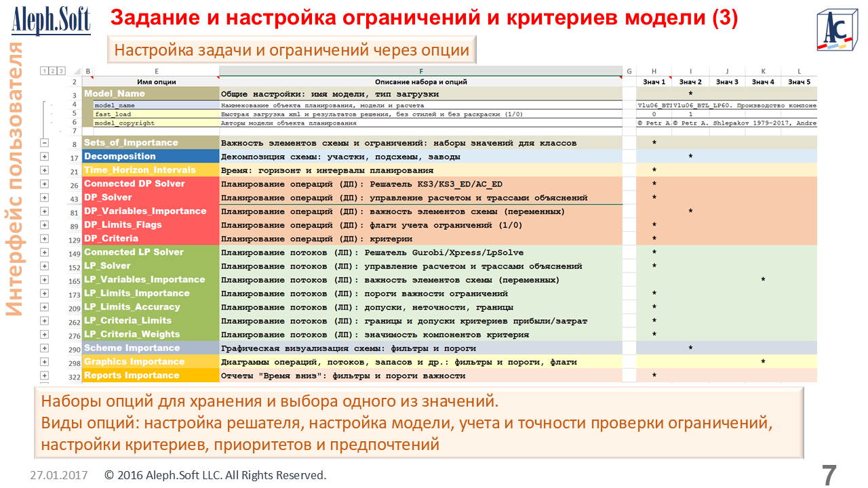Select the Model_Name option cell

[151, 94]
